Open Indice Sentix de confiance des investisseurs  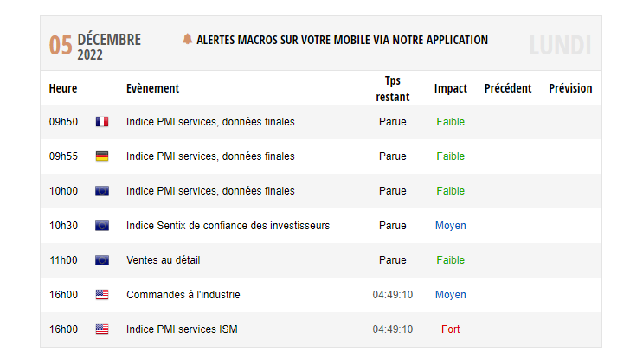point(228,226)
